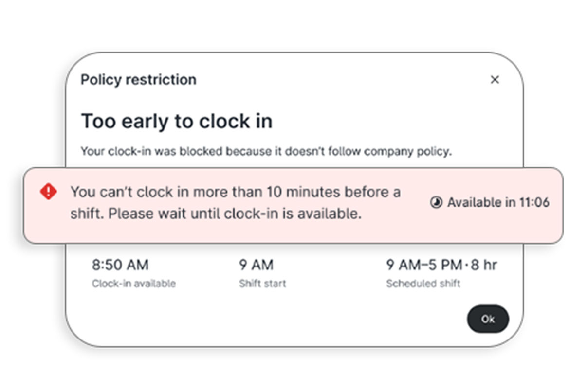The image size is (588, 392).
Task: Click the Clock-in available label
Action: 134,284
